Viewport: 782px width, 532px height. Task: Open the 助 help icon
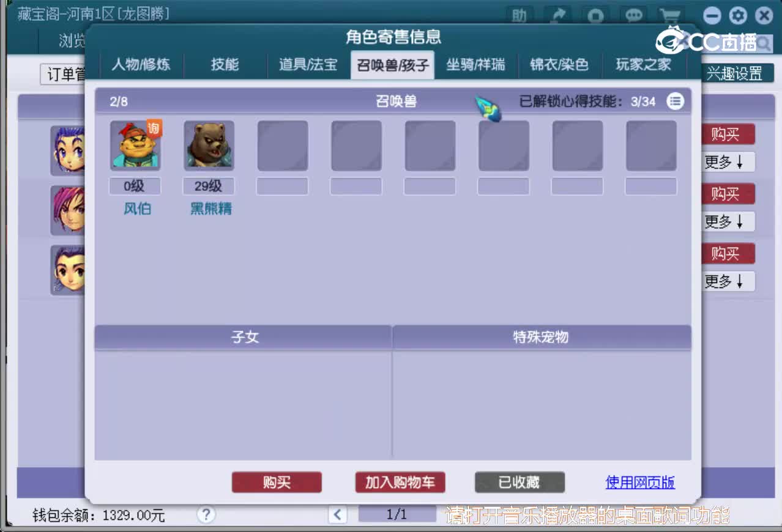click(x=518, y=15)
